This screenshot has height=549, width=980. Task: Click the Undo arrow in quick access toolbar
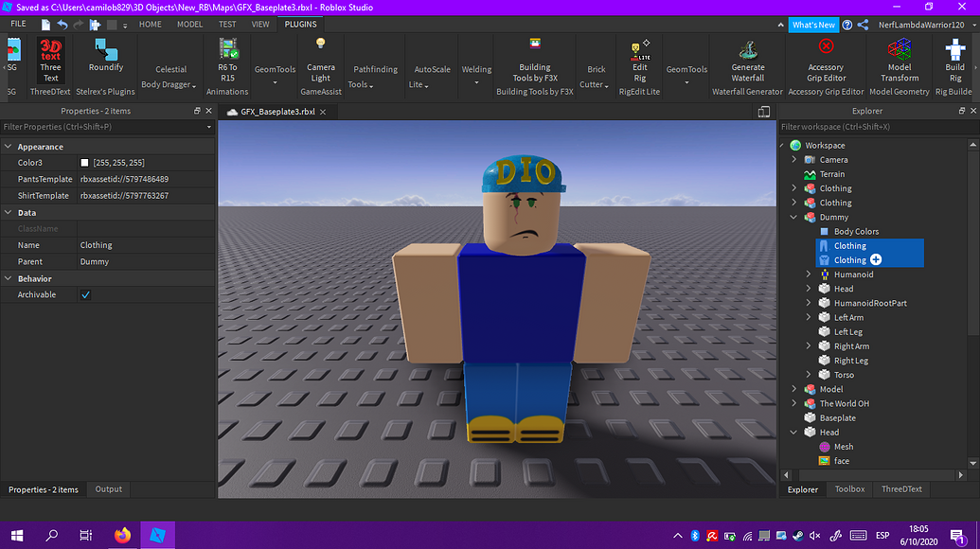pos(62,25)
